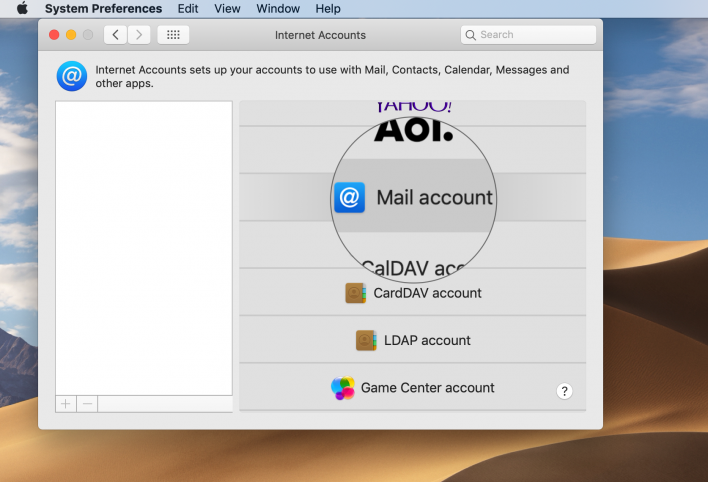This screenshot has width=708, height=482.
Task: Close the Internet Accounts window
Action: 54,35
